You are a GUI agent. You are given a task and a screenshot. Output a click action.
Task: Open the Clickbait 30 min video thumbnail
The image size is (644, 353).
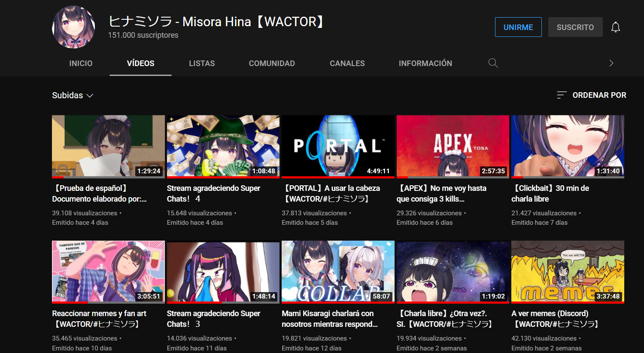[568, 146]
